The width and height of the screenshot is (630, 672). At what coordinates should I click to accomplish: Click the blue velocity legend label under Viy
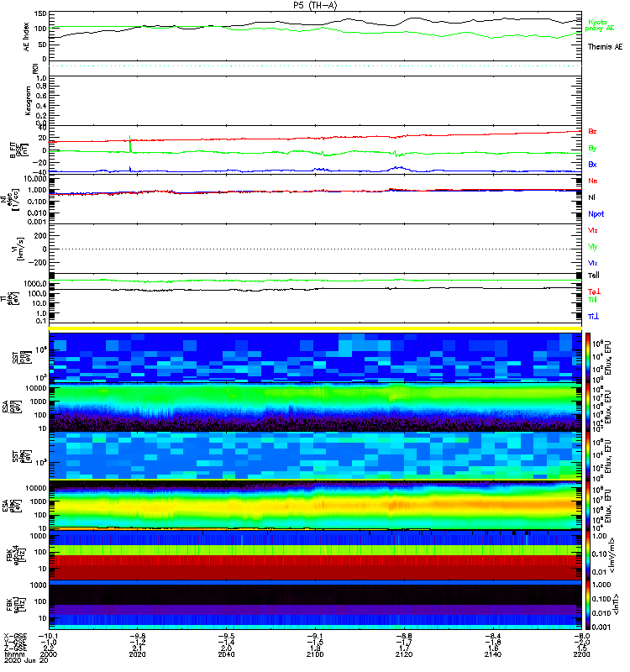pyautogui.click(x=593, y=263)
